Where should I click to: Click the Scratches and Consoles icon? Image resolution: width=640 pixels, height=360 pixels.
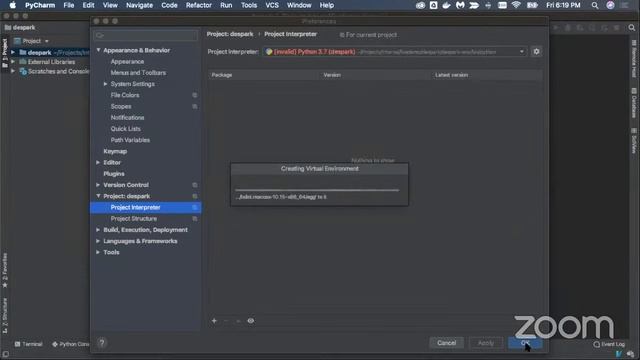[x=23, y=71]
